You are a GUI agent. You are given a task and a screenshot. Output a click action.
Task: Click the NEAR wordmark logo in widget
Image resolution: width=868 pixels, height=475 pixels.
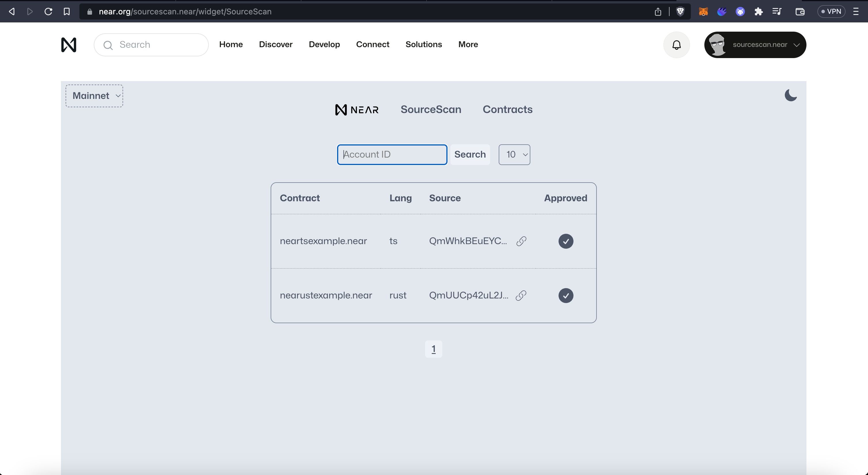pos(357,110)
